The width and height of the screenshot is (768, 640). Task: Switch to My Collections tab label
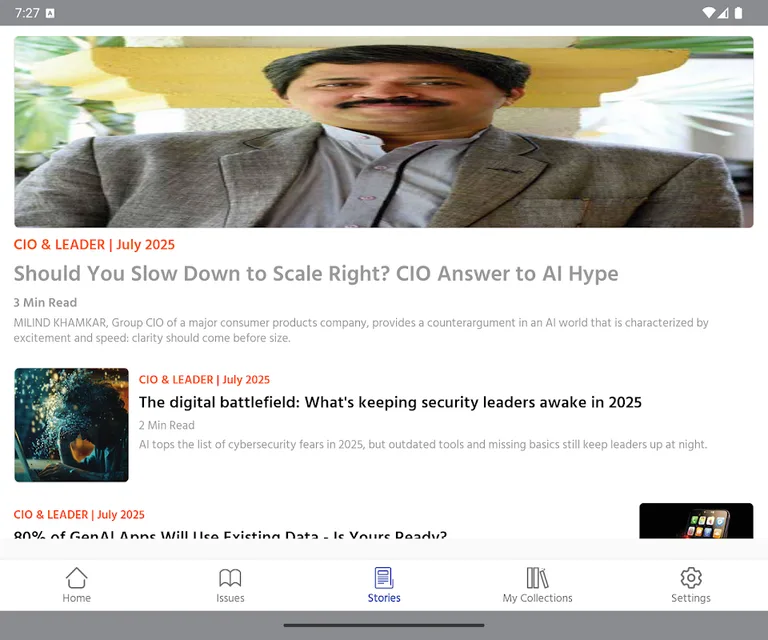(x=537, y=598)
